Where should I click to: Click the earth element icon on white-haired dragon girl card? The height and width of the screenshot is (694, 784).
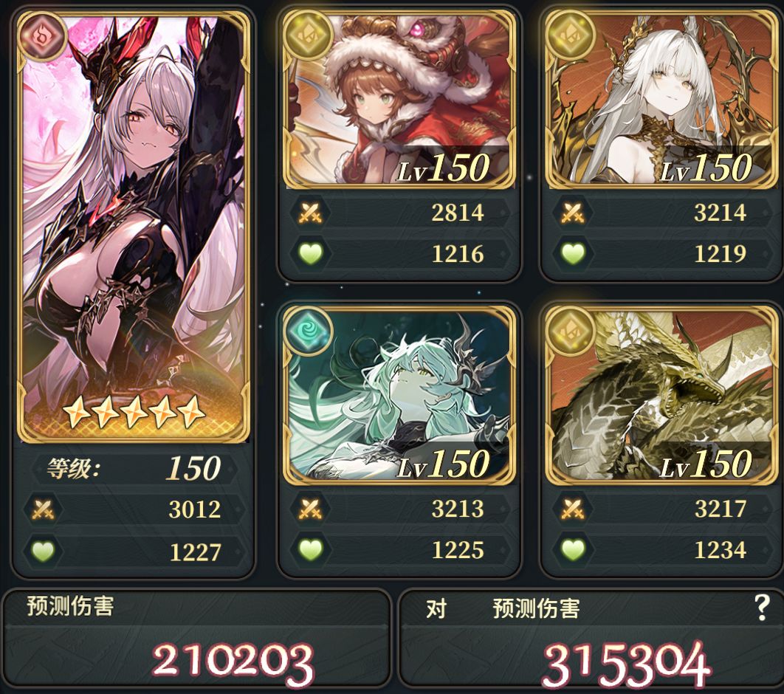click(571, 35)
